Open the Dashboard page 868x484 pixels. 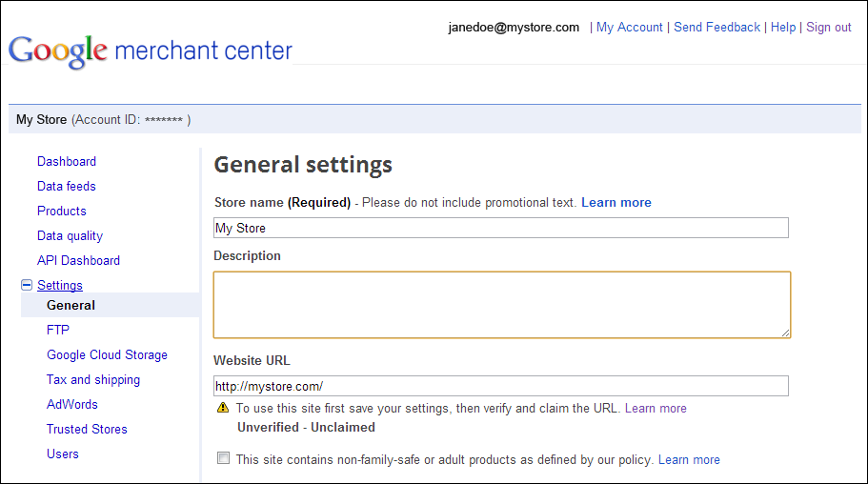point(67,161)
